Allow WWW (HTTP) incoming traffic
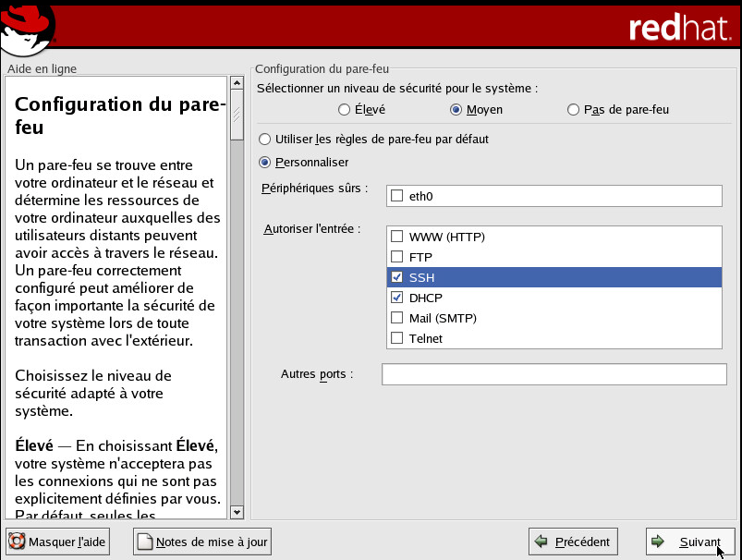The width and height of the screenshot is (742, 560). (397, 237)
